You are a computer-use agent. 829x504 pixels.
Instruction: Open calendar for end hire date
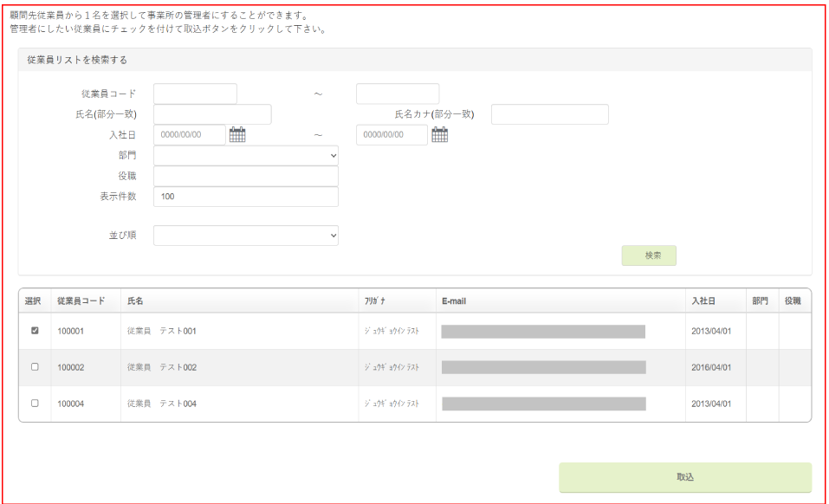coord(440,134)
